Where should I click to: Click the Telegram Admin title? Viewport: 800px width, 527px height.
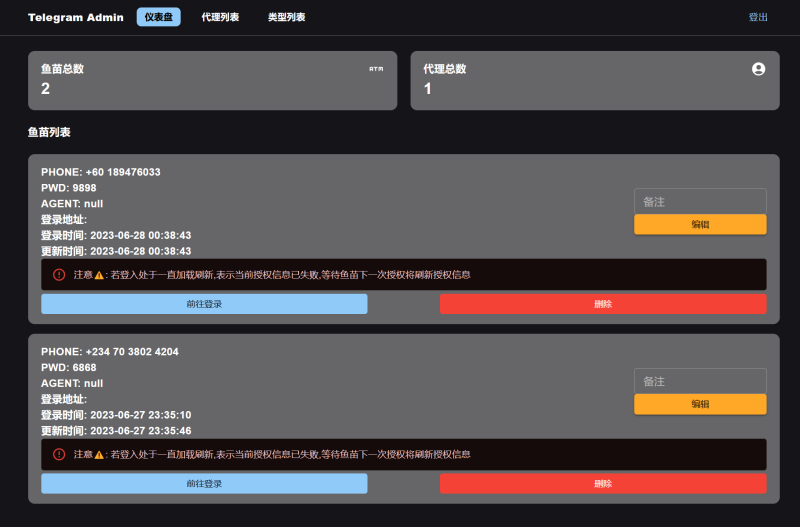tap(76, 17)
